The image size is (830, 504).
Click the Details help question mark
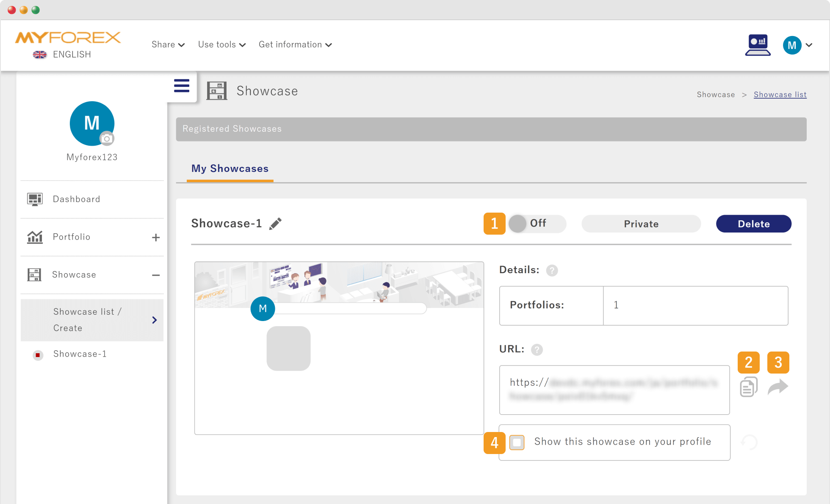click(x=552, y=270)
